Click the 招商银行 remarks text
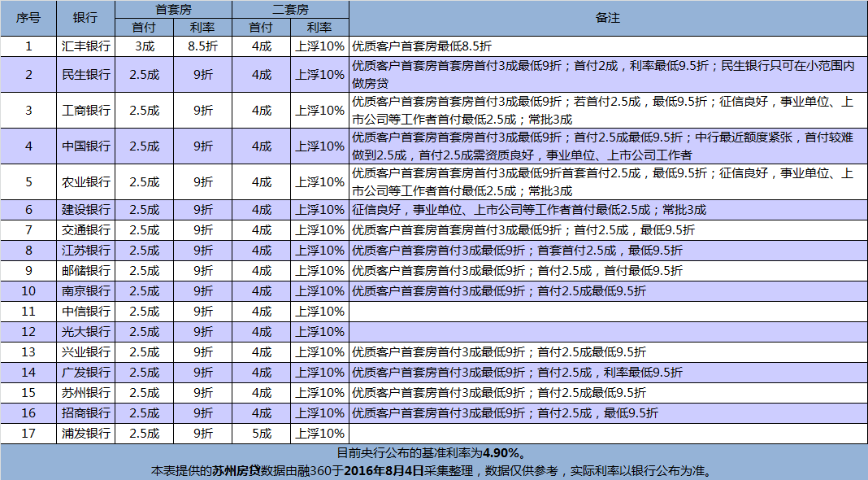This screenshot has width=868, height=480. tap(505, 413)
